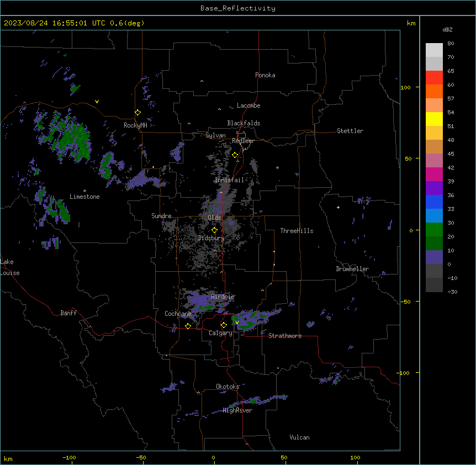Screen dimensions: 476x465
Task: Click the Base_Reflectivity title
Action: pyautogui.click(x=238, y=8)
